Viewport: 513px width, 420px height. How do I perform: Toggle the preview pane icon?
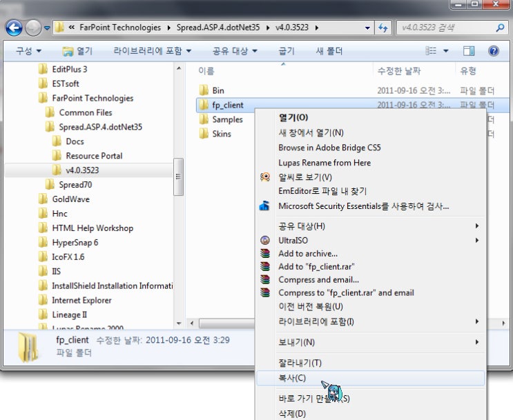click(x=469, y=50)
